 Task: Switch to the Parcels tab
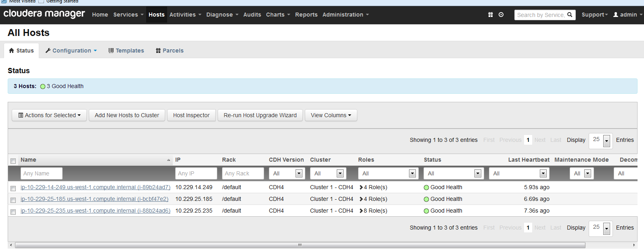[x=170, y=51]
